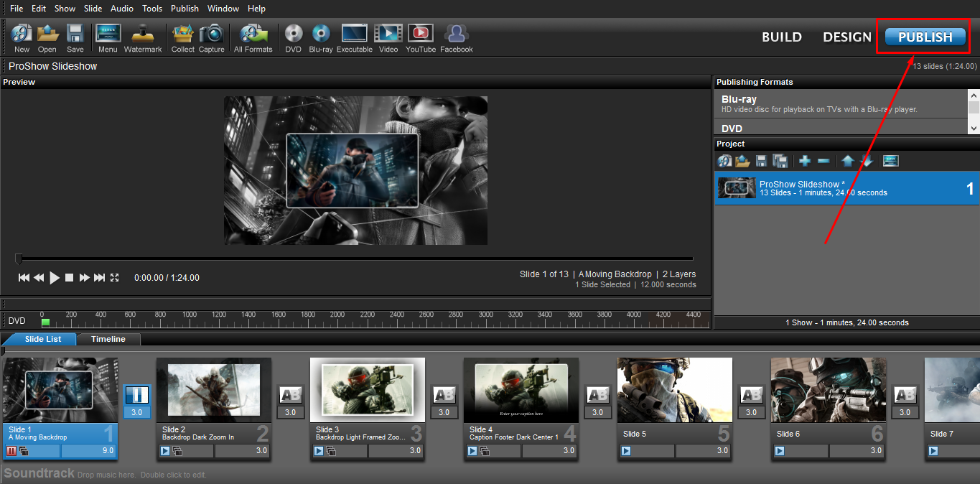The height and width of the screenshot is (484, 980).
Task: Click the save-all double floppy icon in Project panel
Action: point(780,161)
